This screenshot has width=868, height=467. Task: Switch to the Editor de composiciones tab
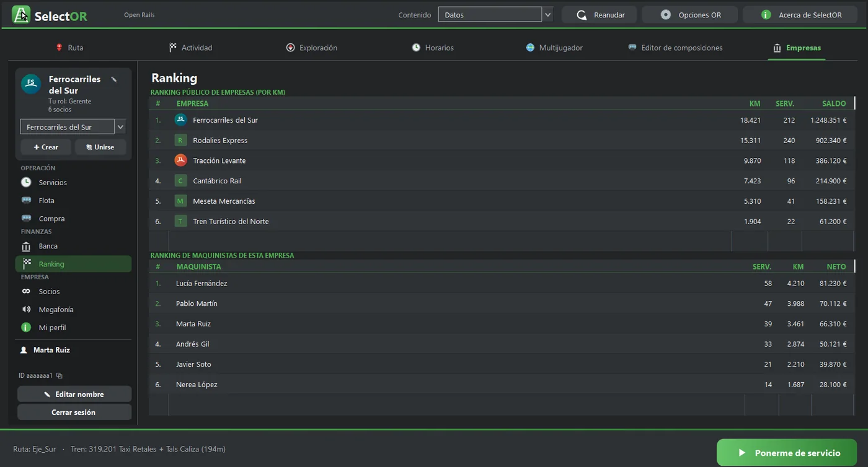675,48
